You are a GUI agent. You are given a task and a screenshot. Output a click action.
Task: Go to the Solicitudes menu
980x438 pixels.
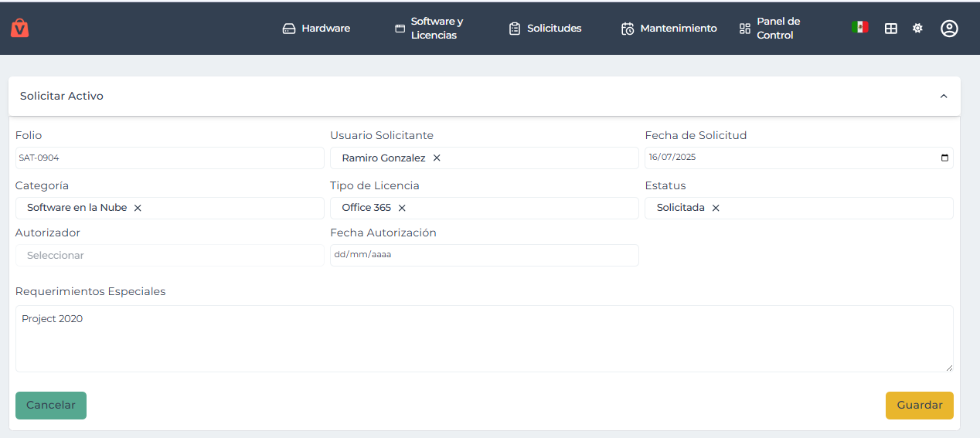545,29
